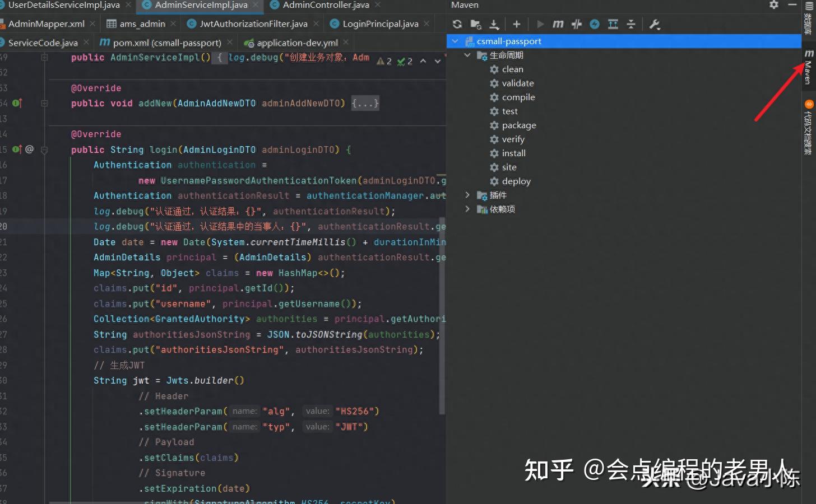Image resolution: width=816 pixels, height=504 pixels.
Task: Open the Maven settings wrench icon
Action: pyautogui.click(x=653, y=24)
